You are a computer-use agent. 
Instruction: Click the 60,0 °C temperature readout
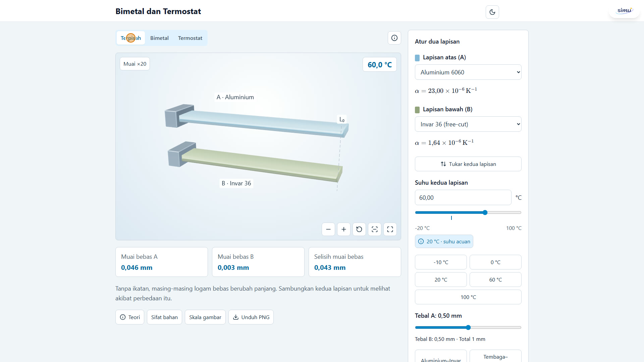tap(380, 65)
